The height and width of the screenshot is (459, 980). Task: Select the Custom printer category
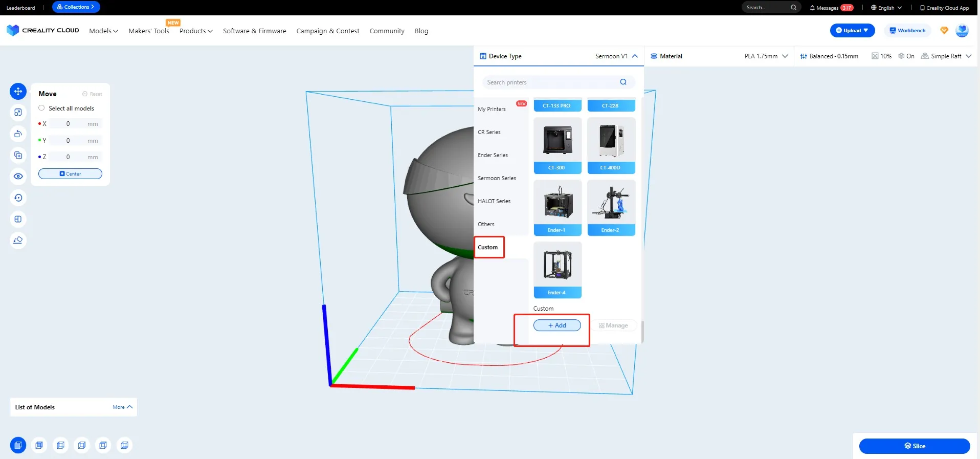[488, 247]
